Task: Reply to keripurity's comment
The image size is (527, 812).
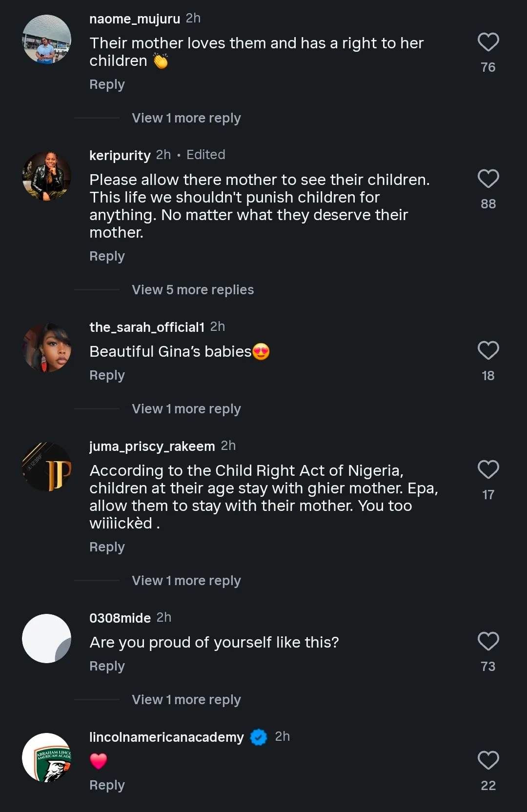Action: 107,256
